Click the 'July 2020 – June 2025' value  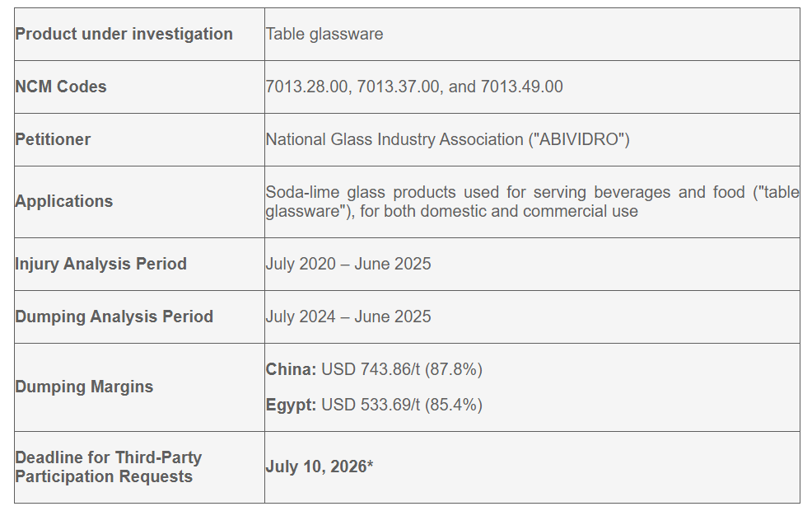coord(348,264)
